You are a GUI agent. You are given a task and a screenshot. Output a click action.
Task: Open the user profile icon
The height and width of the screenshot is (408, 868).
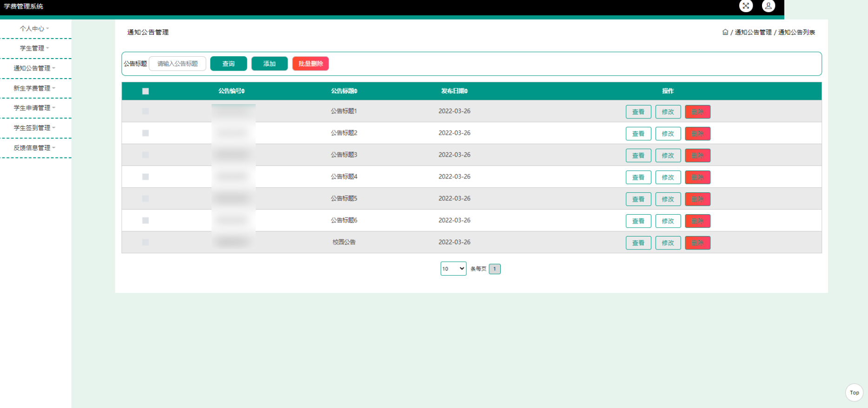(768, 6)
